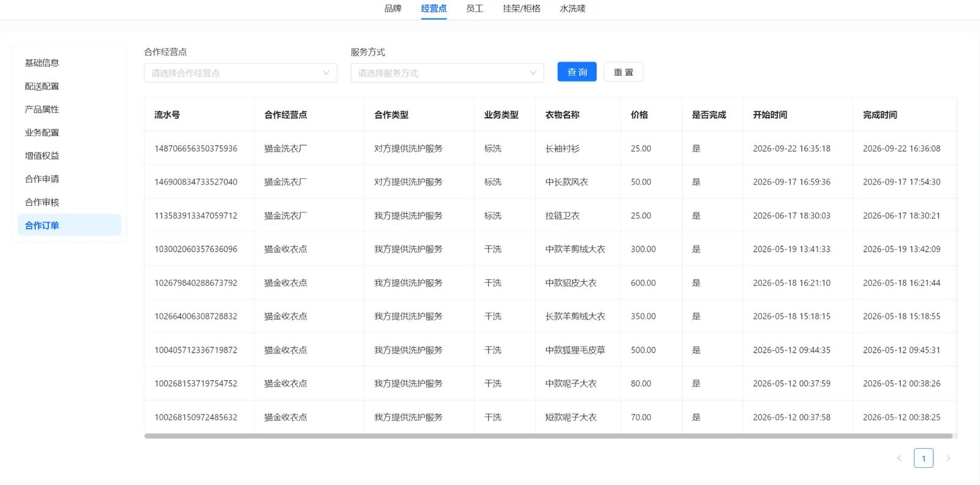
Task: Select order number 102664006308728832
Action: [x=196, y=316]
